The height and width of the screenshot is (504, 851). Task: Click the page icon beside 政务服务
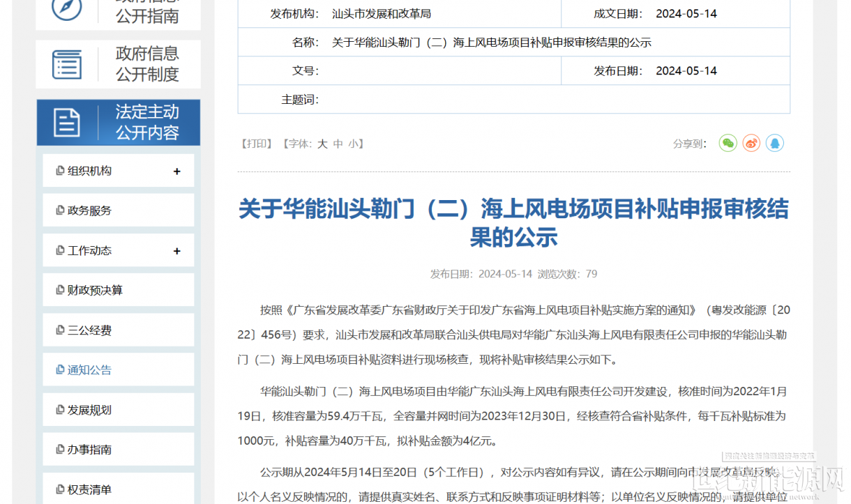tap(60, 211)
